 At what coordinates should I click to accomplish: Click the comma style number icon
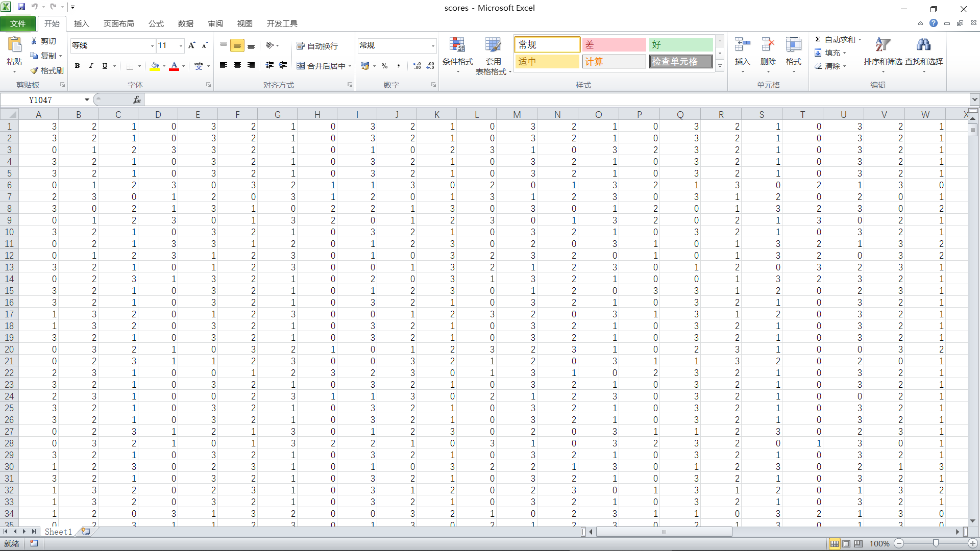398,66
